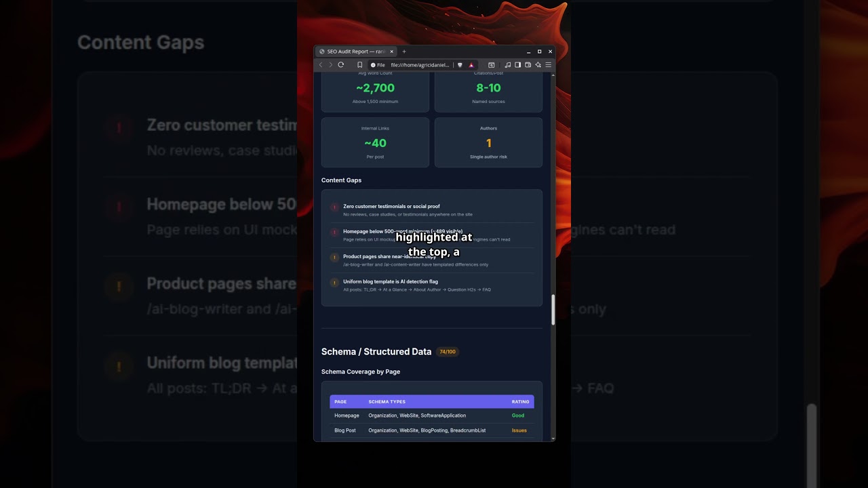Go back to the previous page
The height and width of the screenshot is (488, 868).
321,65
